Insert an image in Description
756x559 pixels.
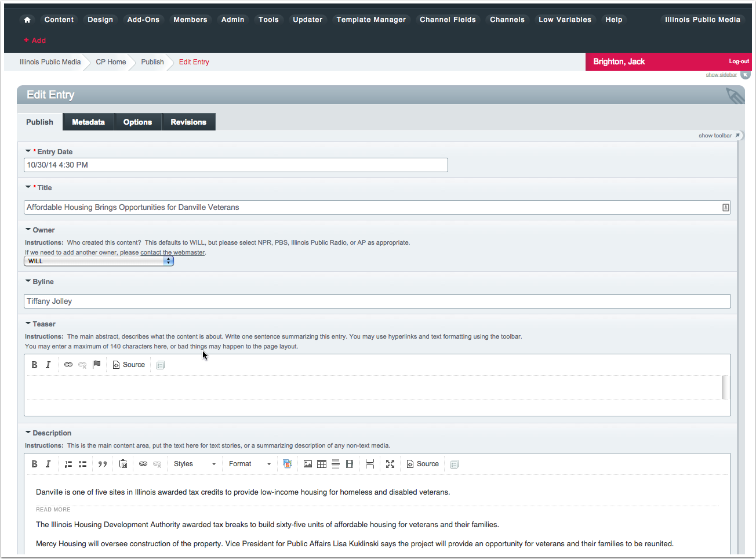(308, 464)
